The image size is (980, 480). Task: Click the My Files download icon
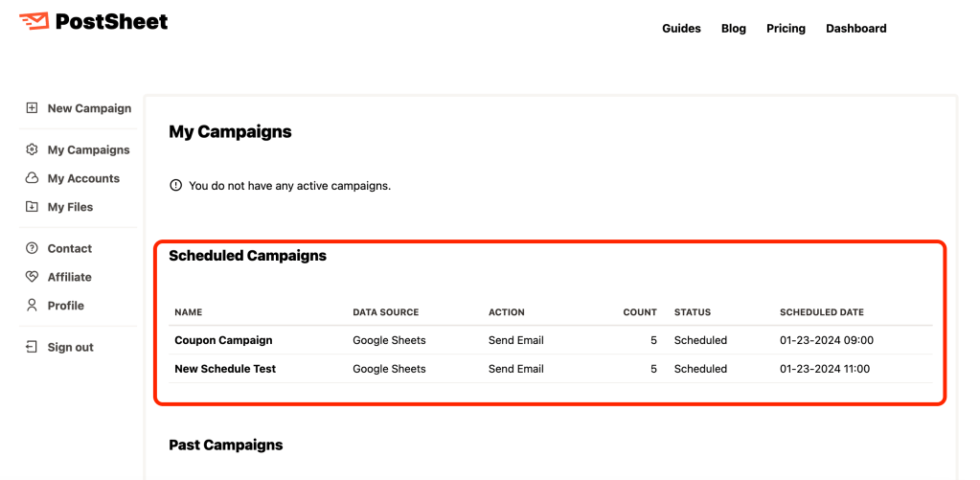coord(32,207)
